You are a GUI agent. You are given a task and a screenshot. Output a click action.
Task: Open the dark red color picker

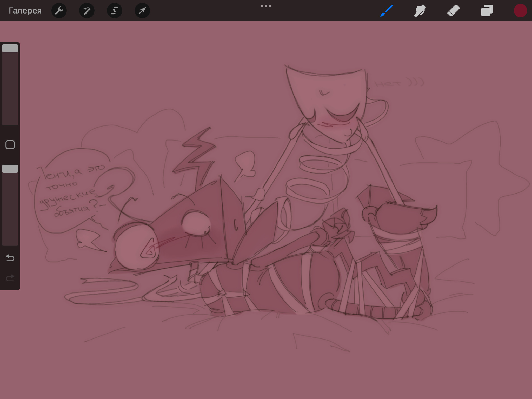click(x=520, y=11)
